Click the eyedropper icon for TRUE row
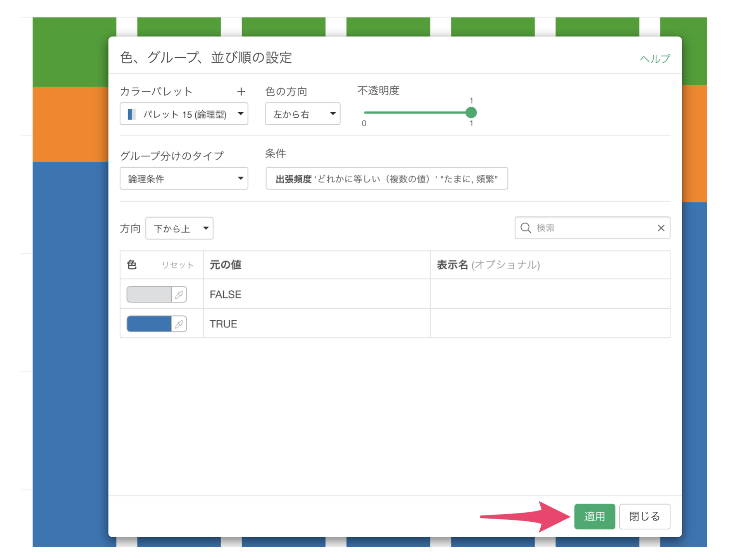The image size is (734, 560). coord(179,324)
